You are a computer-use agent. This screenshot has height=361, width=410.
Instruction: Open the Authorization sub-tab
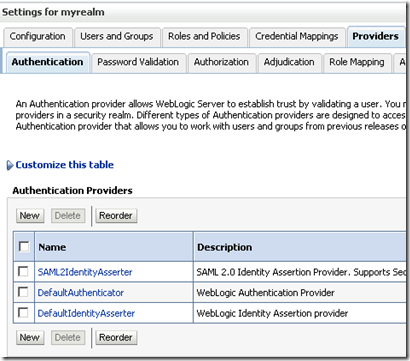(x=221, y=62)
